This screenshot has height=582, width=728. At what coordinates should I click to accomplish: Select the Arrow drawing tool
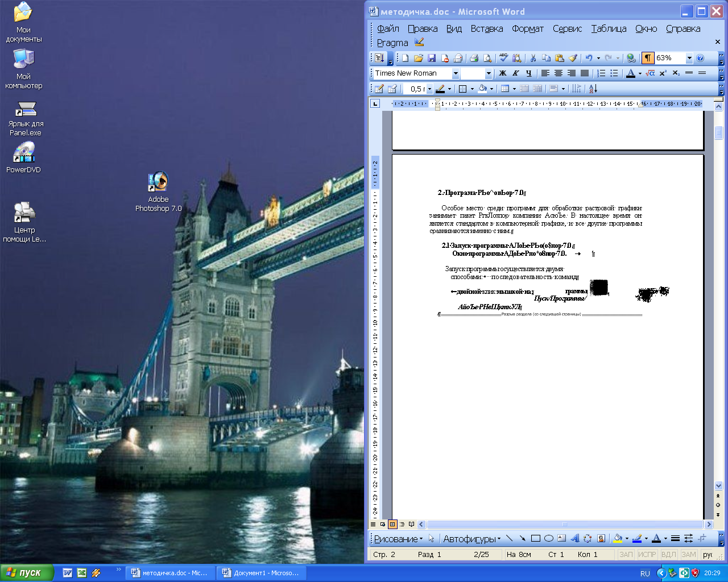tap(522, 539)
